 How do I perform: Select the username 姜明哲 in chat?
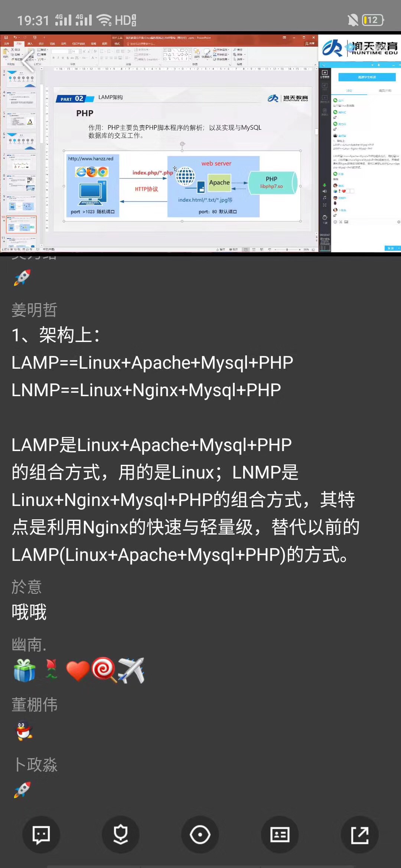[34, 310]
